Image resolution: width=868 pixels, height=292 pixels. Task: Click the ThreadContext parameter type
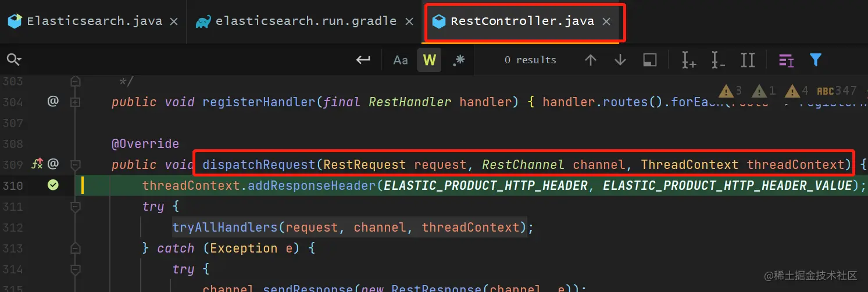(x=690, y=165)
